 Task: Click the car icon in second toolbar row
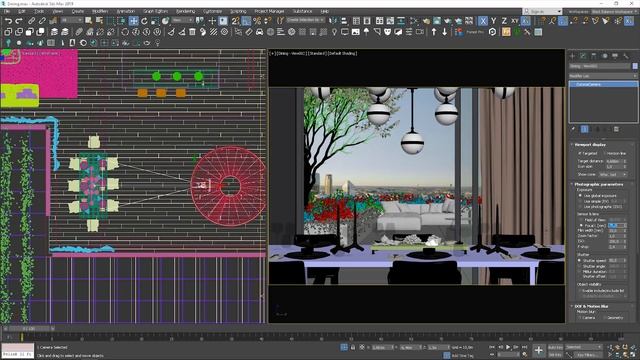259,32
